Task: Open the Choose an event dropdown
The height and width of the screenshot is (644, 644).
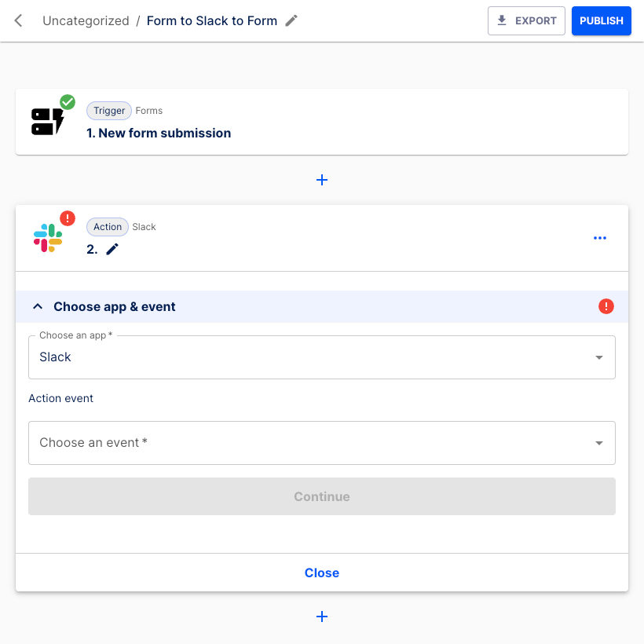Action: (321, 443)
